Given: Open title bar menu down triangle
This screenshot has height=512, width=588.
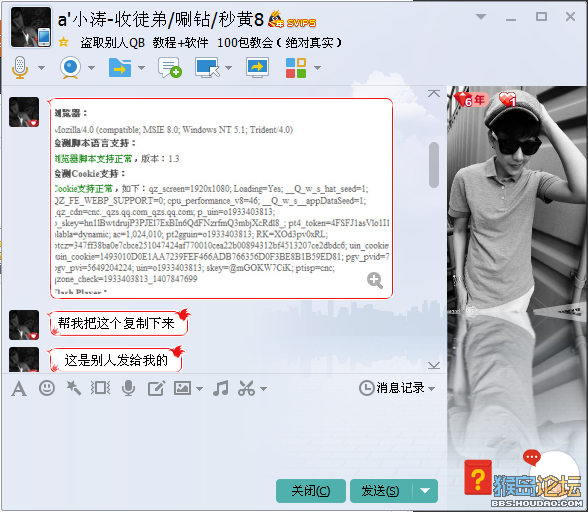Looking at the screenshot, I should [481, 17].
